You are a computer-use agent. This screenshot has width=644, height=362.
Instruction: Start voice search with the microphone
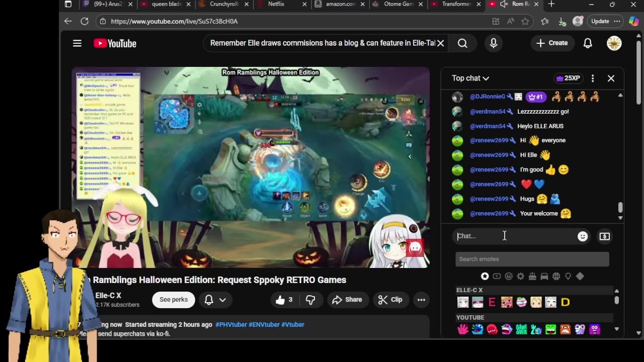pos(494,43)
